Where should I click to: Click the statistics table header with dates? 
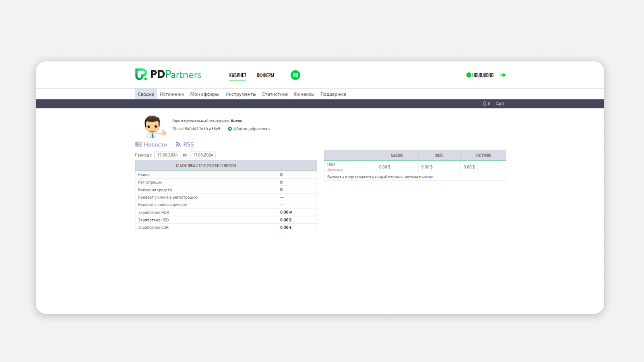point(206,166)
